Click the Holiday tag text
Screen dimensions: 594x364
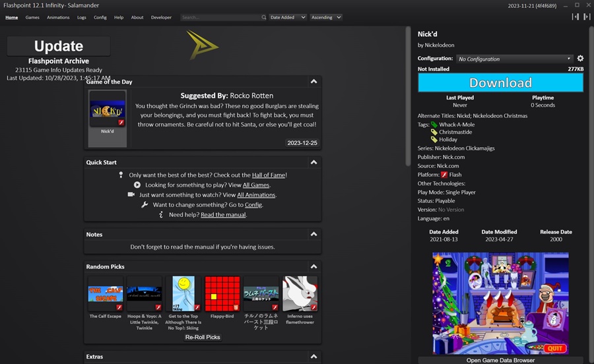[x=447, y=140]
